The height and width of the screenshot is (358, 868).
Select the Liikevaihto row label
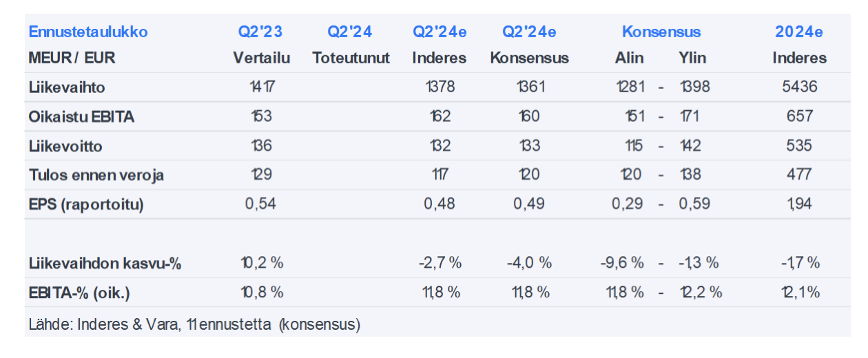coord(67,87)
